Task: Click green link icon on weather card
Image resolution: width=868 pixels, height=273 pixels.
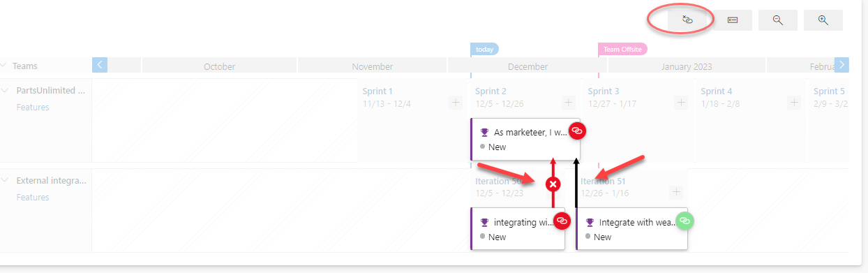Action: [x=685, y=221]
